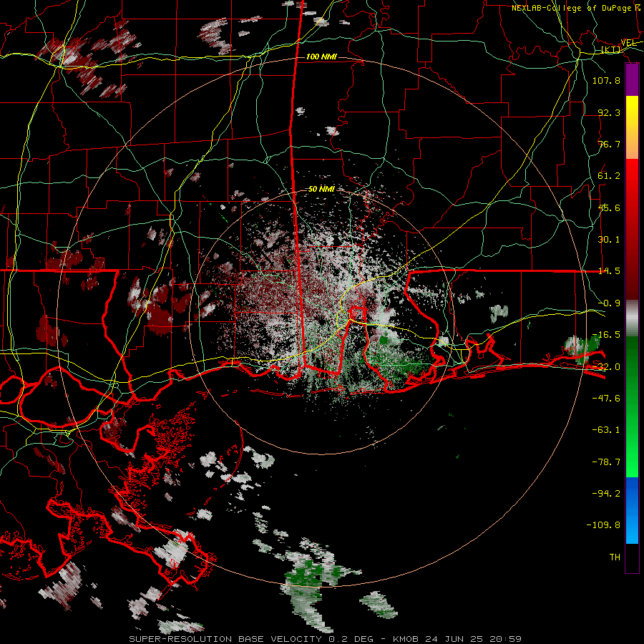Click the -47.6 legend value
Screen dimensions: 644x644
(x=606, y=399)
